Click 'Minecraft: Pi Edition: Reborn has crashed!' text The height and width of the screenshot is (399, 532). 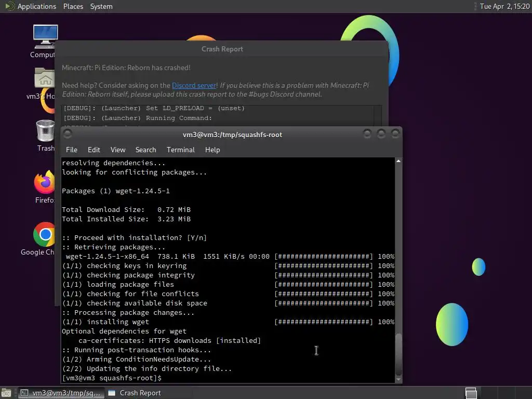point(126,68)
